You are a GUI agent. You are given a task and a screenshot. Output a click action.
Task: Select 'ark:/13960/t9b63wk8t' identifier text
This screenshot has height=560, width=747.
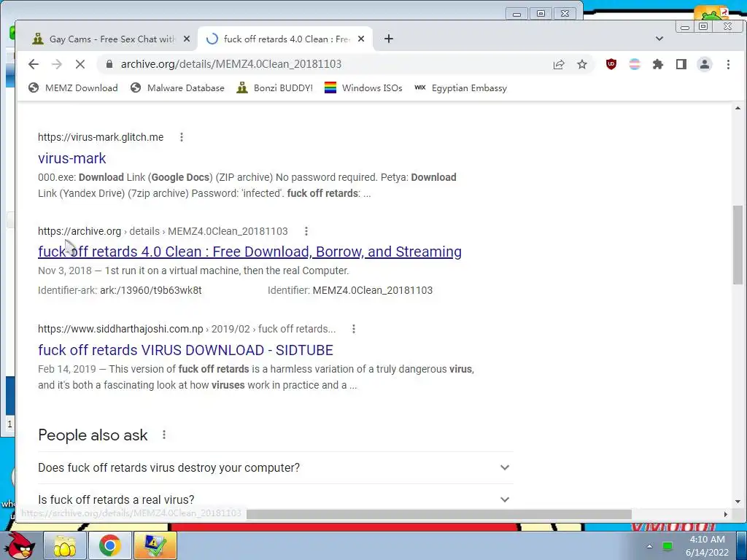pyautogui.click(x=150, y=290)
